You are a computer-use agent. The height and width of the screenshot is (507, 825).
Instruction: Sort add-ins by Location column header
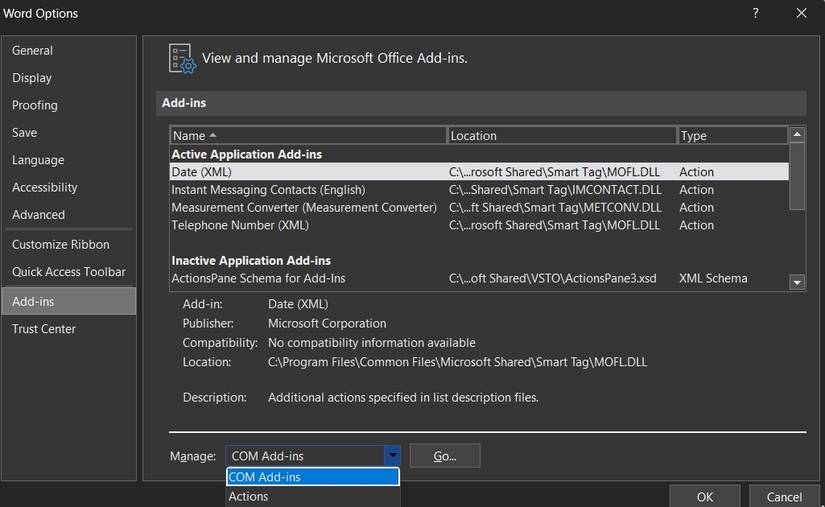(x=561, y=136)
